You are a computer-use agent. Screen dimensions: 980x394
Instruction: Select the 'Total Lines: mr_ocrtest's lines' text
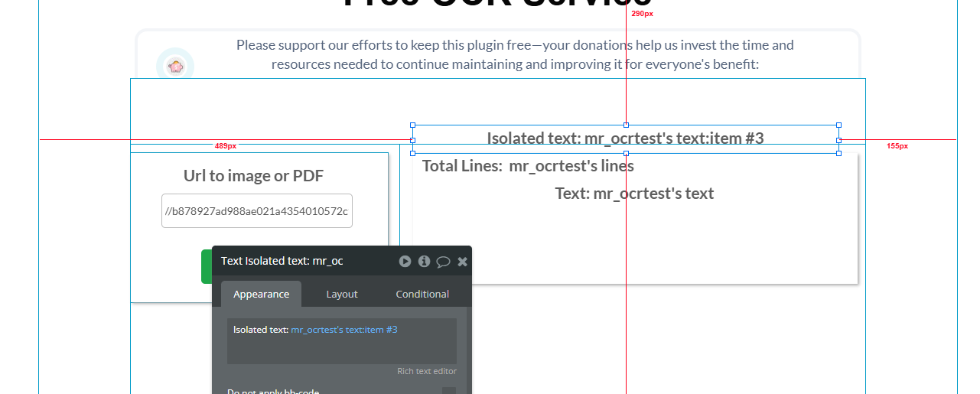[528, 166]
